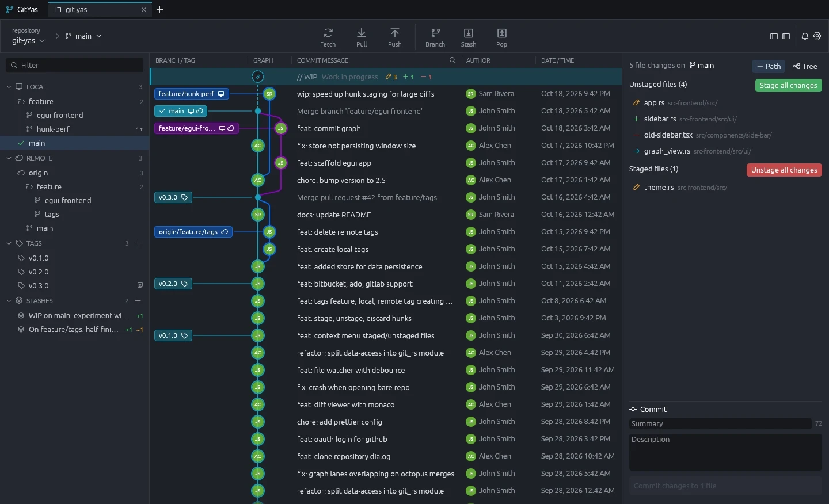Collapse the REMOTE section
The image size is (829, 504).
9,158
